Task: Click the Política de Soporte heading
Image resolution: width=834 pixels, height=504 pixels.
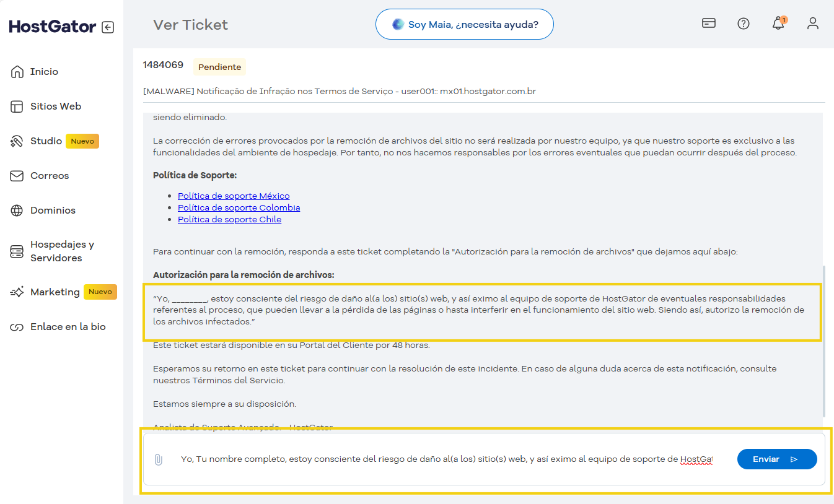Action: click(195, 175)
